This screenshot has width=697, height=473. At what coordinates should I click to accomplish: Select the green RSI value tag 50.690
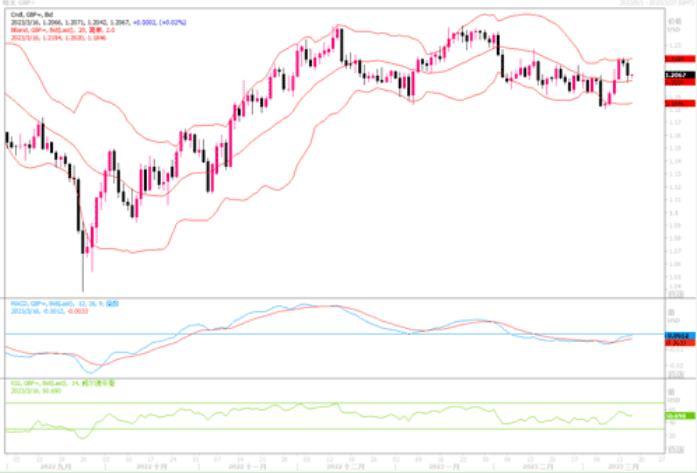click(680, 416)
